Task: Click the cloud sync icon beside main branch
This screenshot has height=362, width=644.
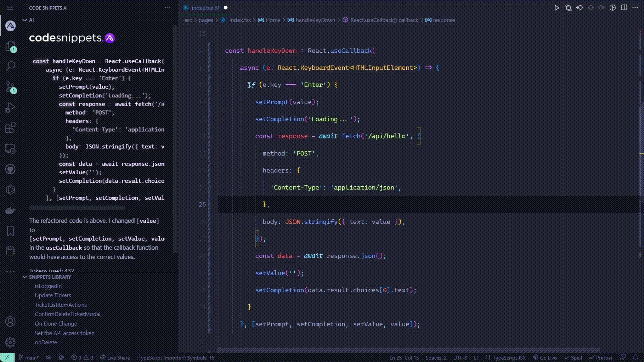Action: coord(49,358)
